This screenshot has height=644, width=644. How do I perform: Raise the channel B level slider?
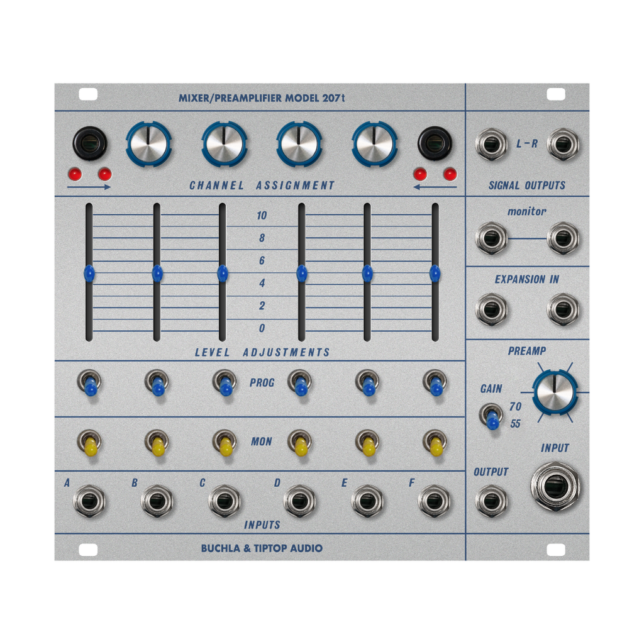pos(156,272)
